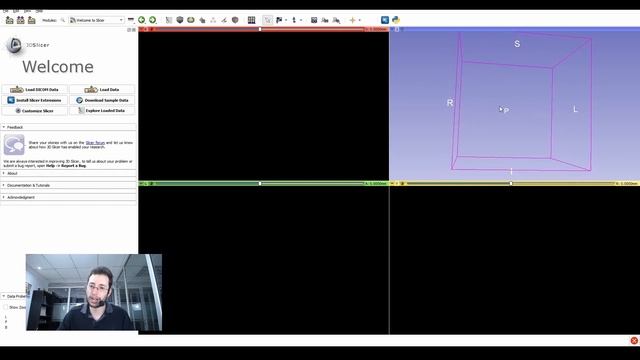Open the Modules selector combo box
The image size is (640, 360).
96,20
